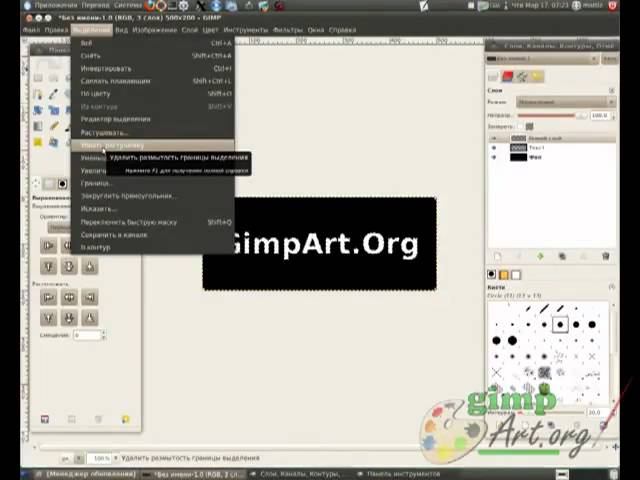Toggle visibility of the floating layer

[494, 138]
